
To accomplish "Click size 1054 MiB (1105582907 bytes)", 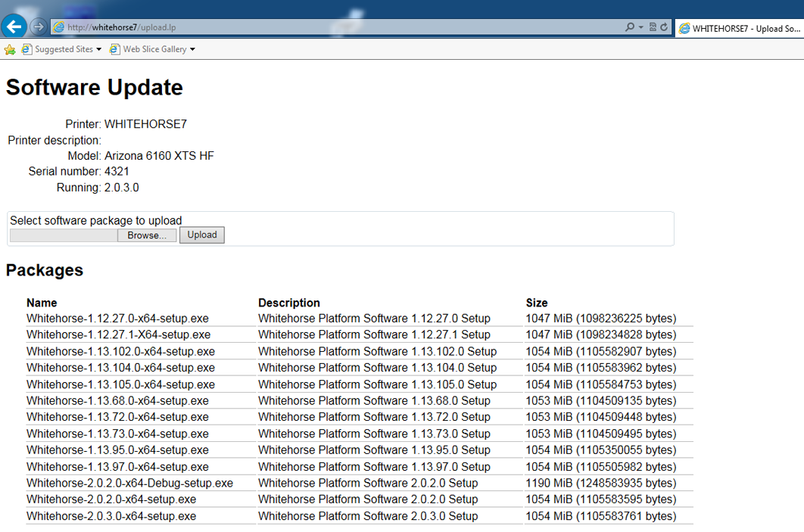I will coord(601,352).
